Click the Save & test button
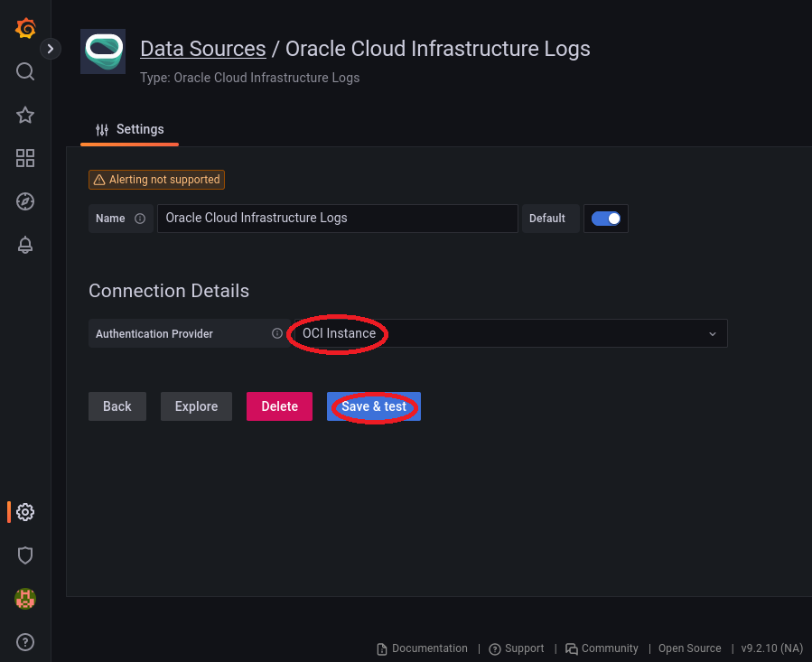812x662 pixels. coord(373,406)
